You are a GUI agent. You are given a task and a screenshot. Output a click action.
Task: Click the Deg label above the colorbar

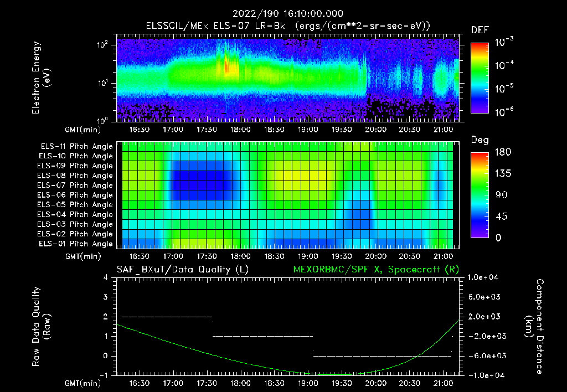pos(480,140)
